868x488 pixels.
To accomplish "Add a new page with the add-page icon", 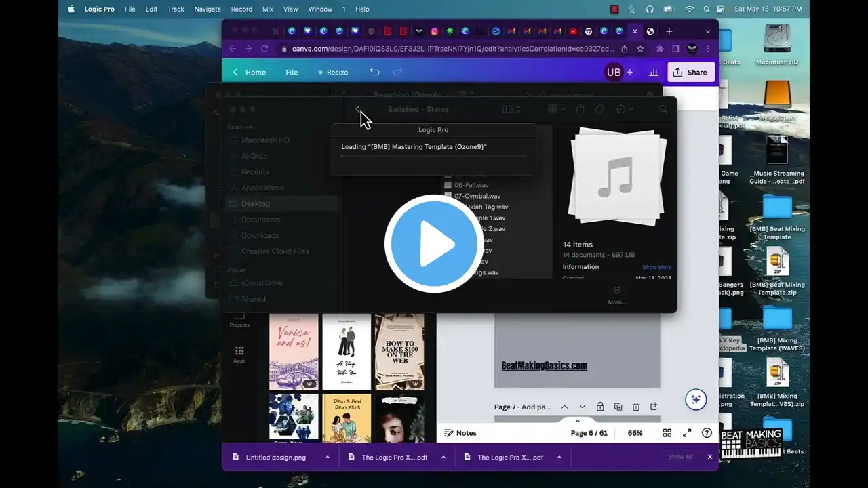I will [654, 407].
